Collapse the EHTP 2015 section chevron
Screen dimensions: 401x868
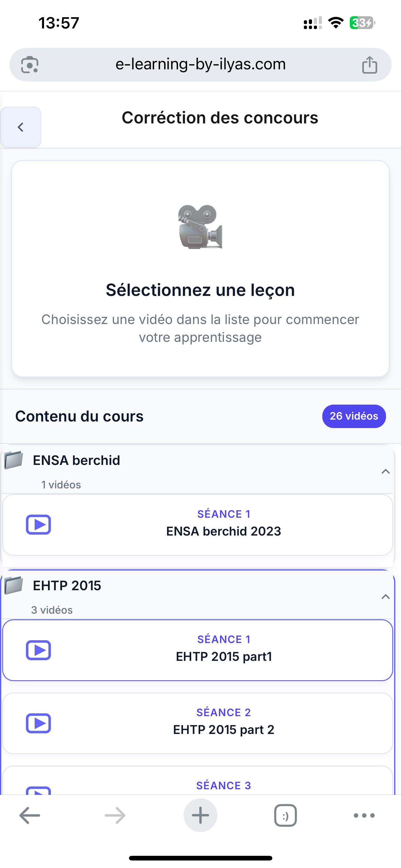tap(385, 597)
